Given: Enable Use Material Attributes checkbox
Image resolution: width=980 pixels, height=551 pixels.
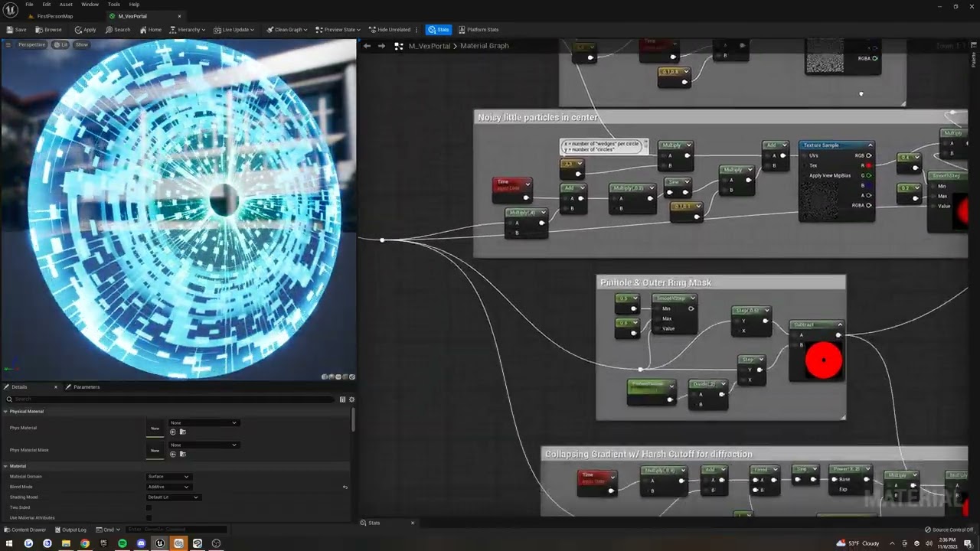Looking at the screenshot, I should (149, 517).
